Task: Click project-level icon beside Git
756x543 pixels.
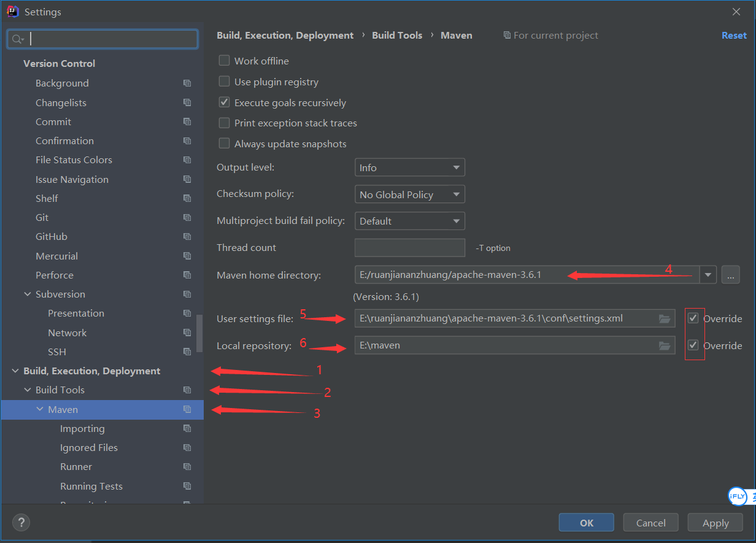Action: point(187,217)
